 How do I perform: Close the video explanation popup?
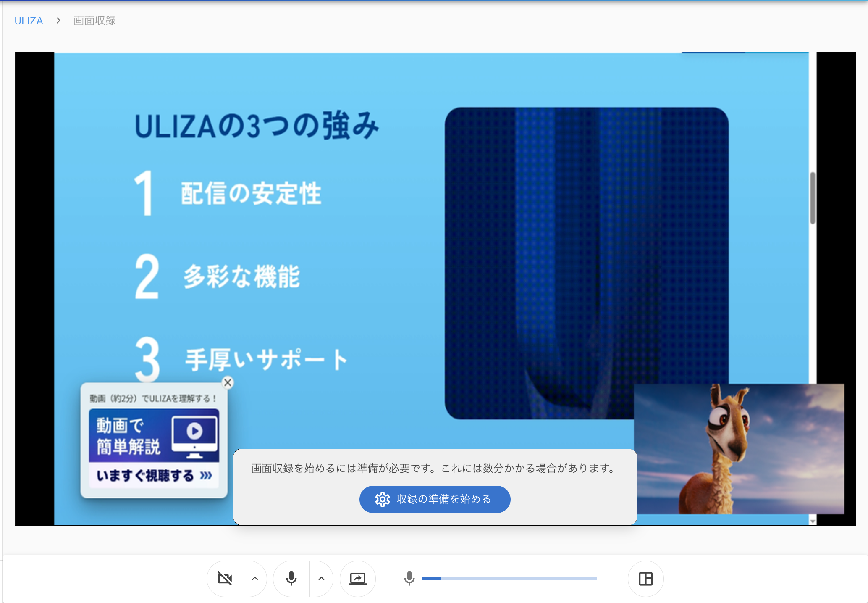tap(228, 382)
